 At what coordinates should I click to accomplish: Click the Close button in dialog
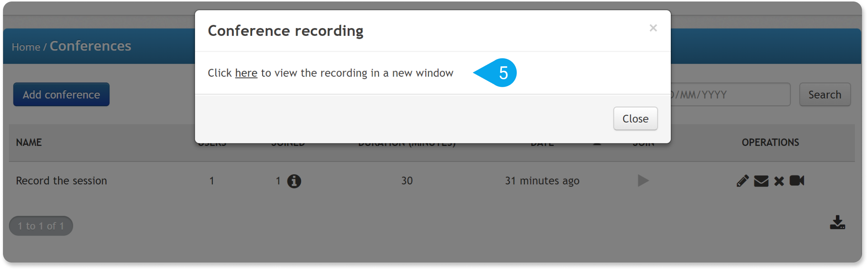pyautogui.click(x=635, y=119)
